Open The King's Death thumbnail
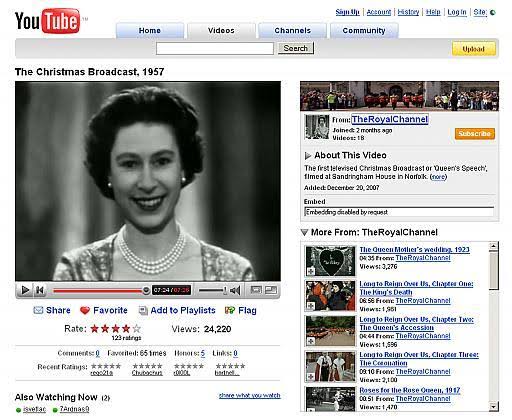The image size is (512, 420). [330, 296]
